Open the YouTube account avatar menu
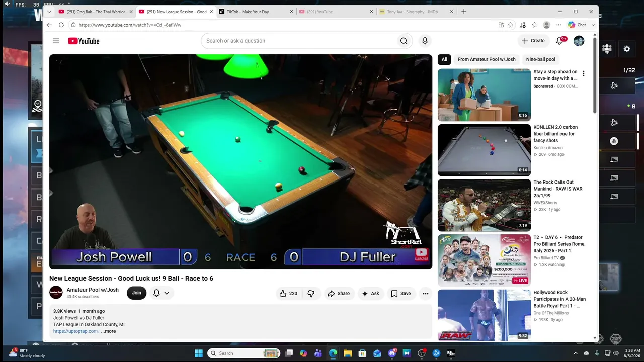 pyautogui.click(x=579, y=41)
